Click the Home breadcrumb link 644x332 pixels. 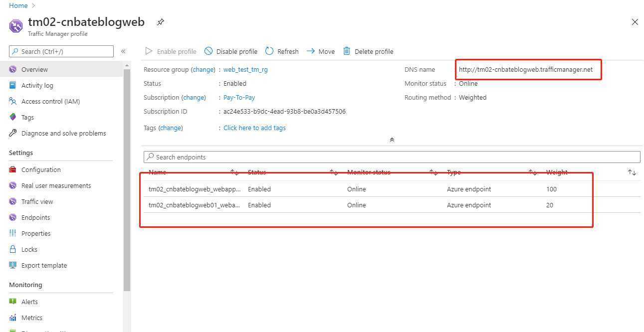[18, 5]
